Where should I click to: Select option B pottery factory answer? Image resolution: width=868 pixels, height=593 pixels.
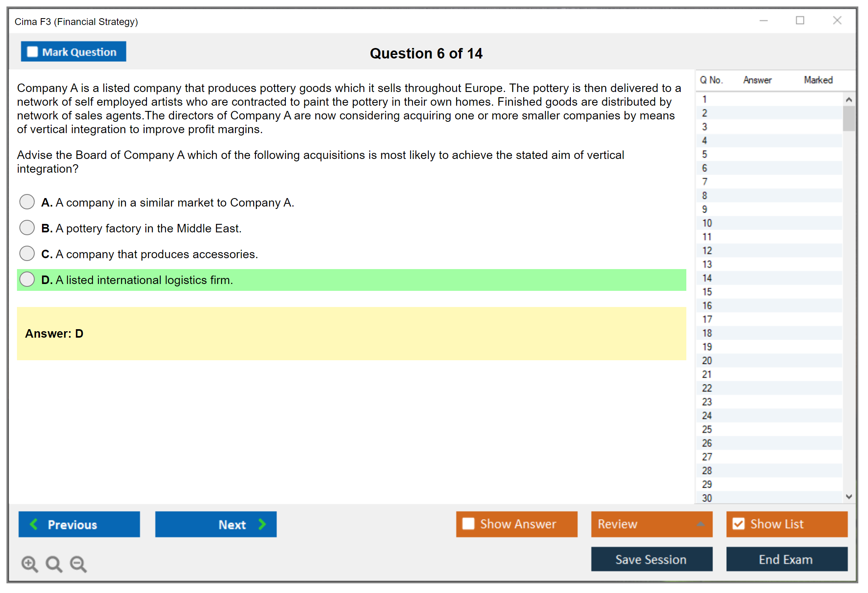[27, 228]
